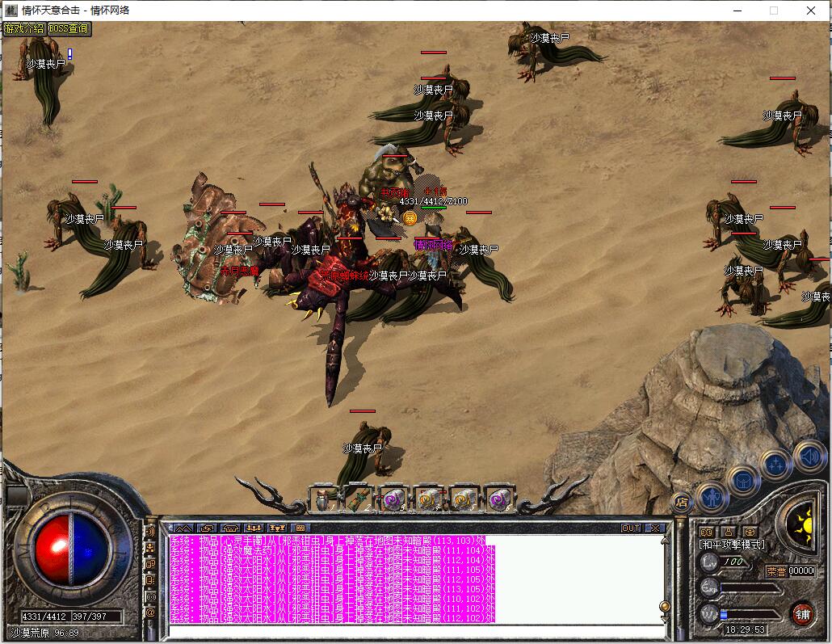
Task: Click the third small icon above attack mode
Action: point(750,532)
